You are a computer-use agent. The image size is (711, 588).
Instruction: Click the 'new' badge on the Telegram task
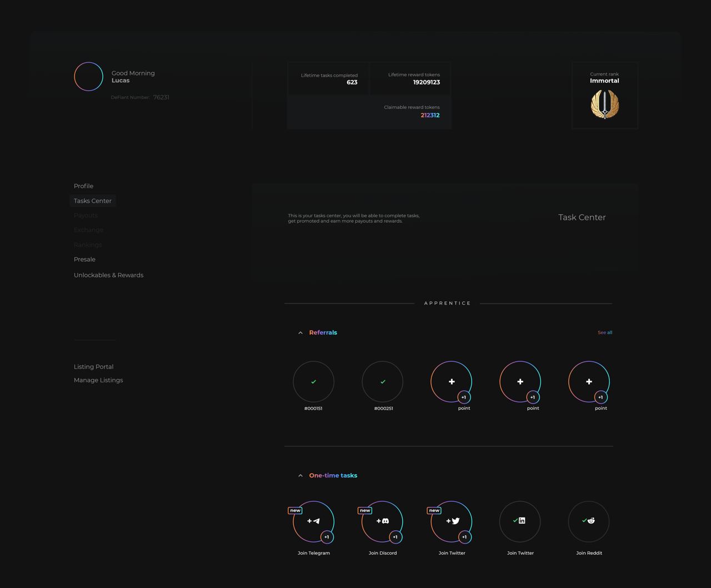295,510
